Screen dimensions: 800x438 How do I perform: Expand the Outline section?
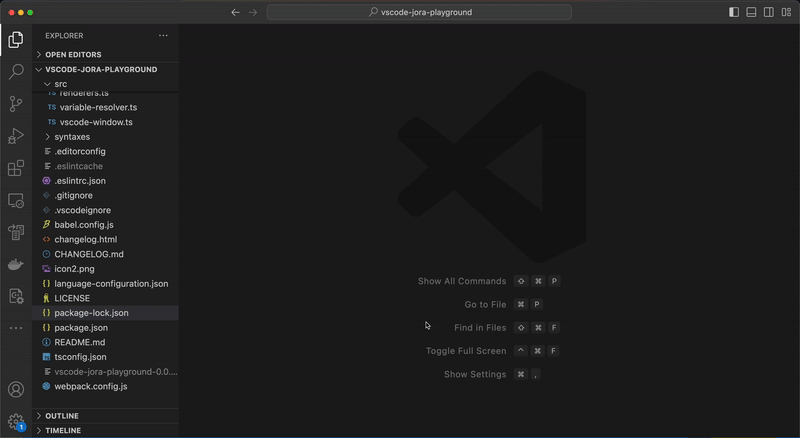106,416
